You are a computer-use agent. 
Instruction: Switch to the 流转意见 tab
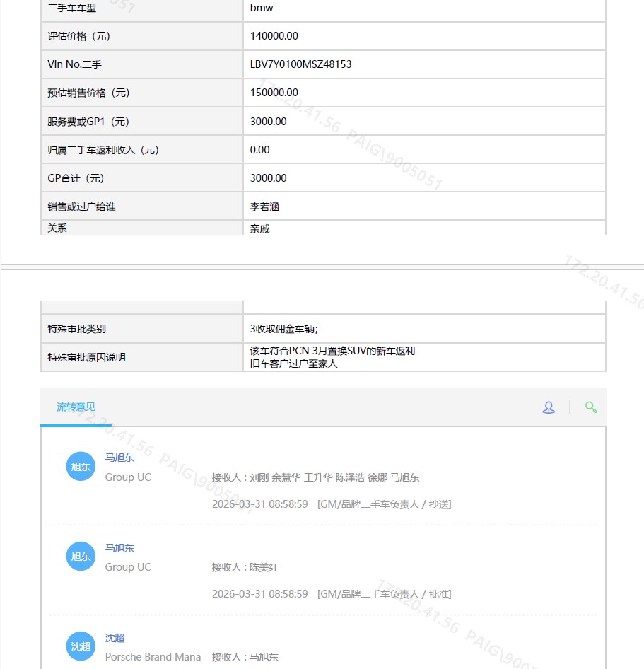[x=76, y=407]
